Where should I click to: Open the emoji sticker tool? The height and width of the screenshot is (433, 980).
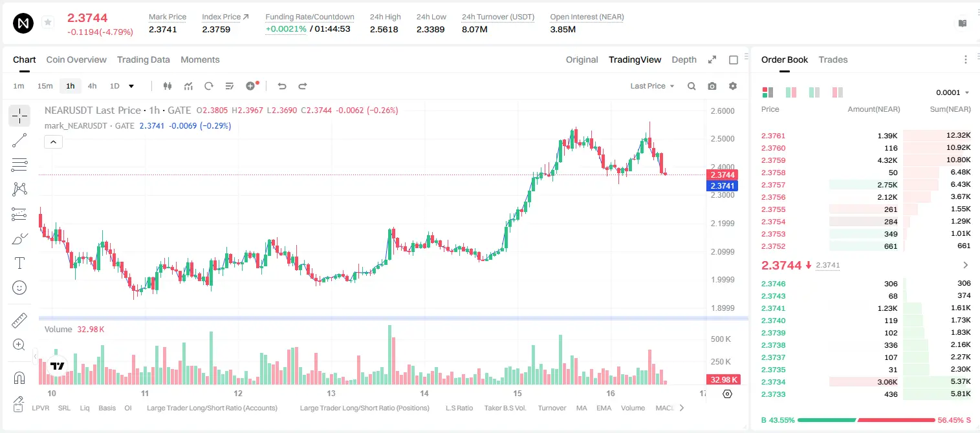point(19,288)
